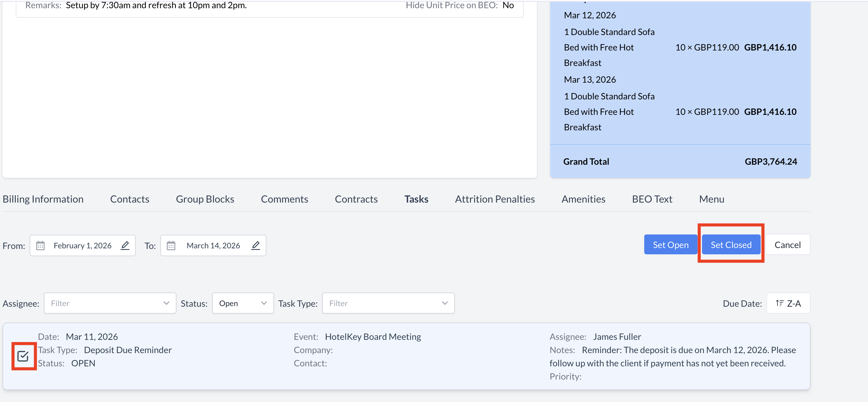Image resolution: width=868 pixels, height=402 pixels.
Task: Open the Contracts tab
Action: (x=356, y=199)
